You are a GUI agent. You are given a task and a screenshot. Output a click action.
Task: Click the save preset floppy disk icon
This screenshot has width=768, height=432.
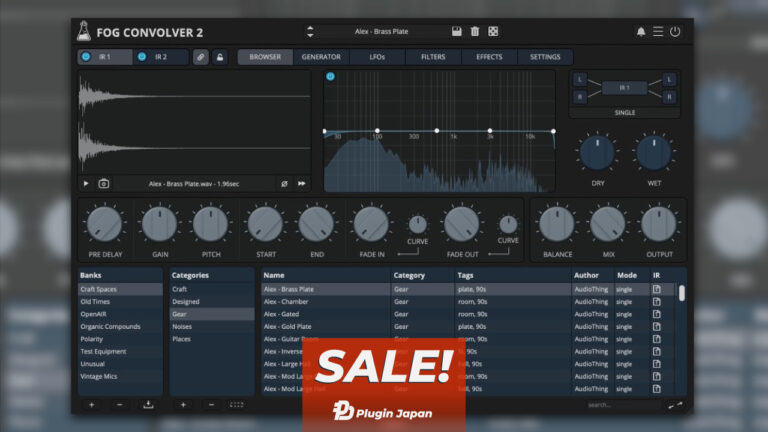(457, 31)
